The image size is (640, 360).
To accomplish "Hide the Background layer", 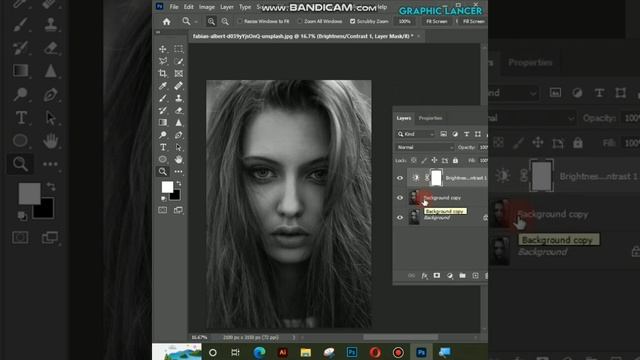I will click(x=400, y=218).
